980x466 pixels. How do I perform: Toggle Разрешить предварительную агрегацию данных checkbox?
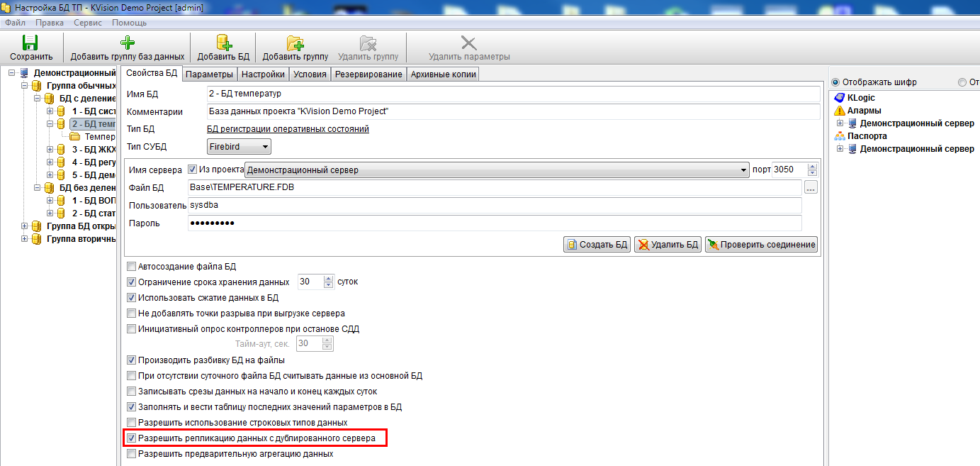tap(131, 453)
